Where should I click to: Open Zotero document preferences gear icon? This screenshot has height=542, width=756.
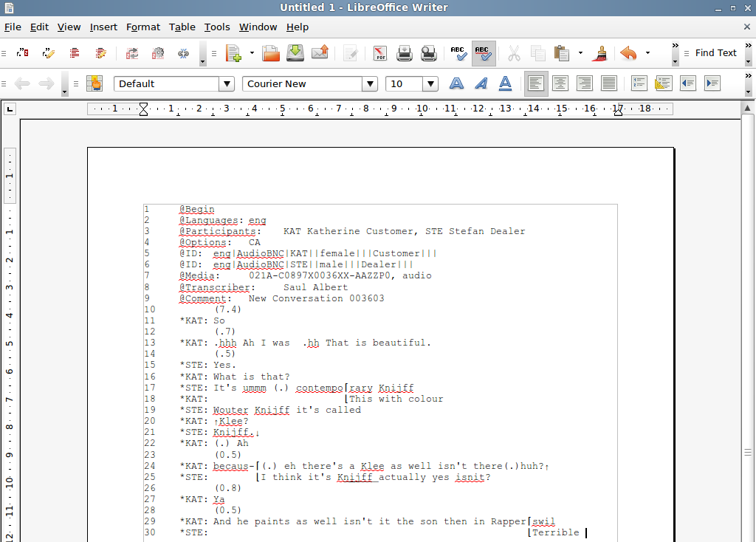coord(158,53)
